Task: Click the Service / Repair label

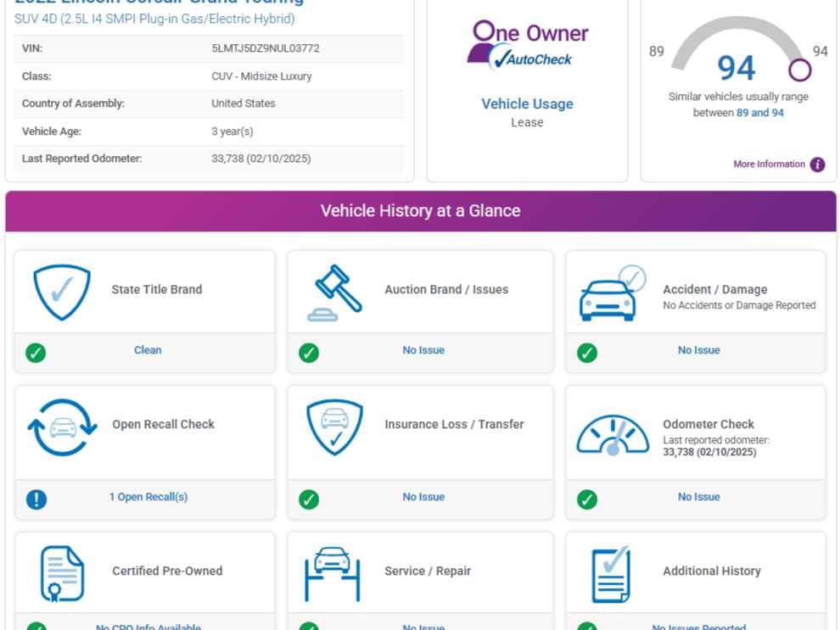Action: 428,571
